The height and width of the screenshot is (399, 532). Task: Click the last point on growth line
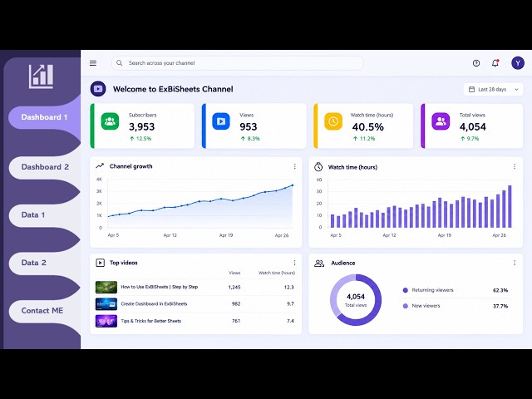point(293,185)
